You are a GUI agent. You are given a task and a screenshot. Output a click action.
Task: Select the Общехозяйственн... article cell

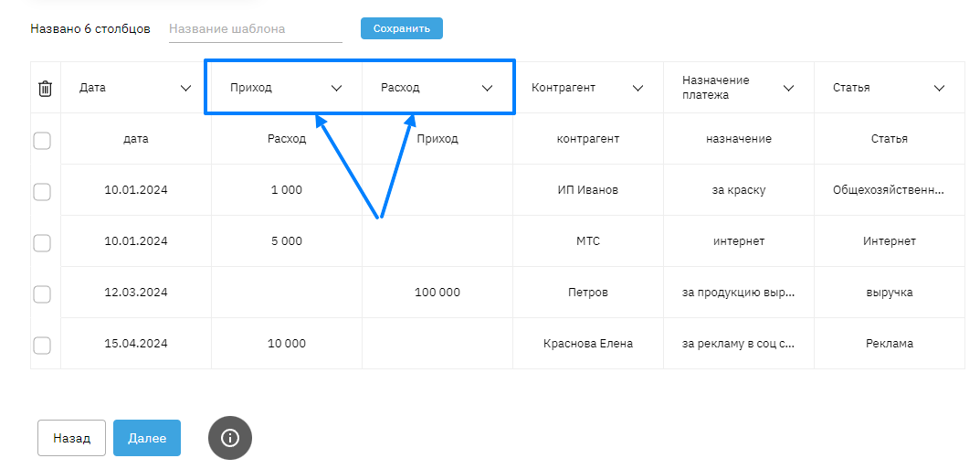tap(889, 190)
